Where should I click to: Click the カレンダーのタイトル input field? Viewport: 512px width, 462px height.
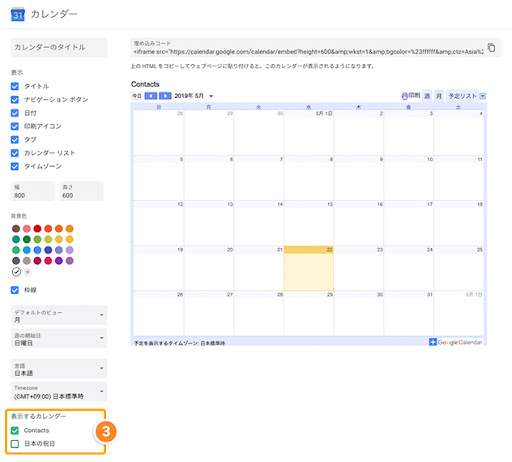59,47
